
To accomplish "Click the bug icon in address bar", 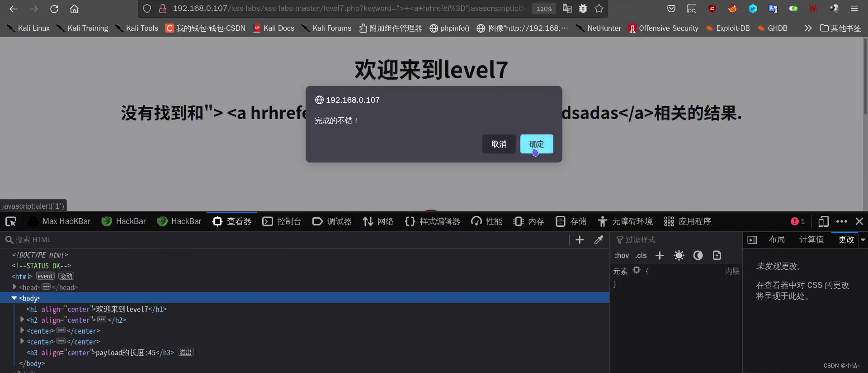I will tap(583, 9).
